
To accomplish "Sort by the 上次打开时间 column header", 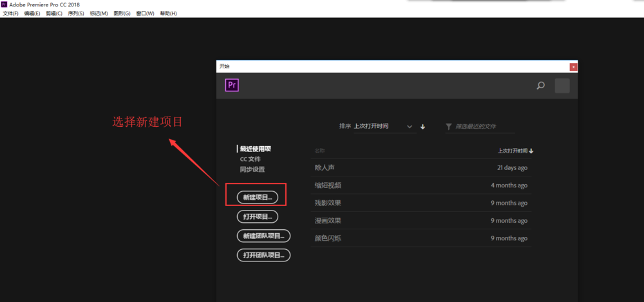I will click(x=515, y=151).
